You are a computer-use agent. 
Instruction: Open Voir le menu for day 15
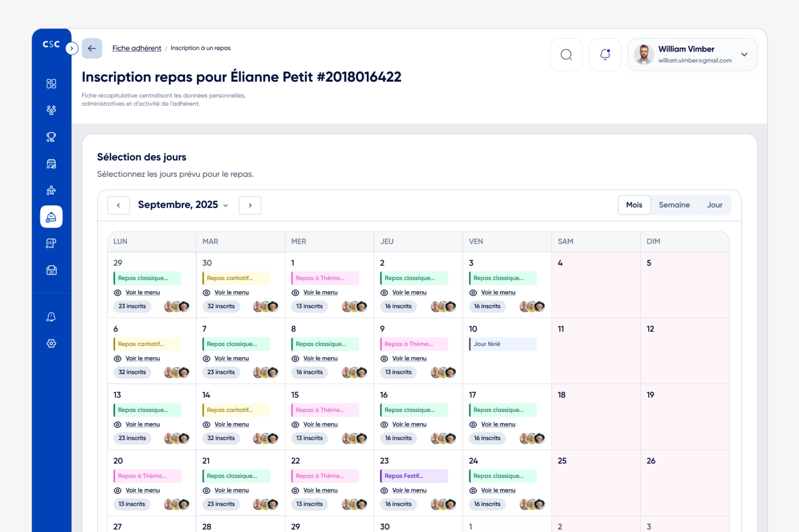[x=320, y=424]
